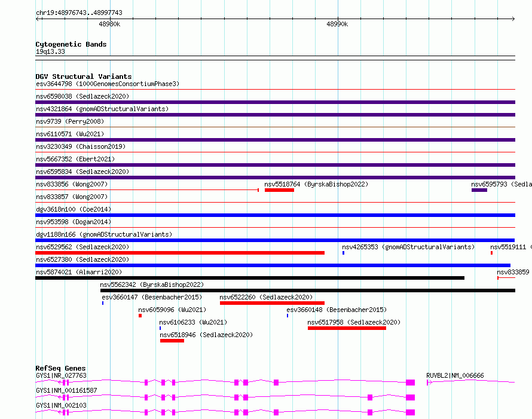The image size is (532, 419).
Task: Click the chr19:48976743..48997743 coordinate label
Action: (79, 13)
